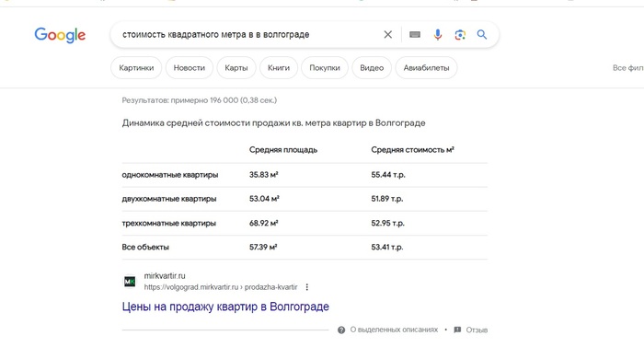Open the 'О выделенных описаниях' link
Viewport: 644px width, 359px height.
[x=394, y=330]
